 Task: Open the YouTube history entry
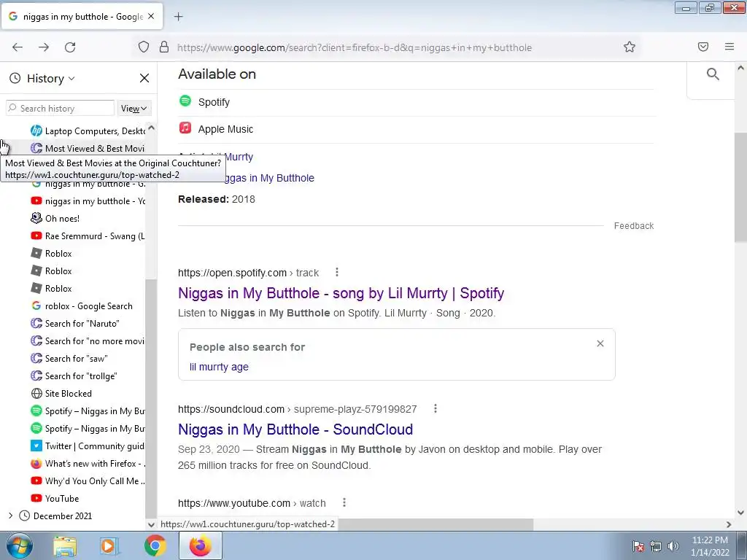[55, 499]
